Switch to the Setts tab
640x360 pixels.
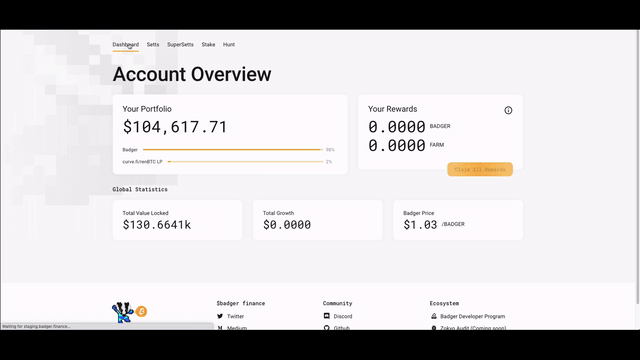[x=153, y=44]
